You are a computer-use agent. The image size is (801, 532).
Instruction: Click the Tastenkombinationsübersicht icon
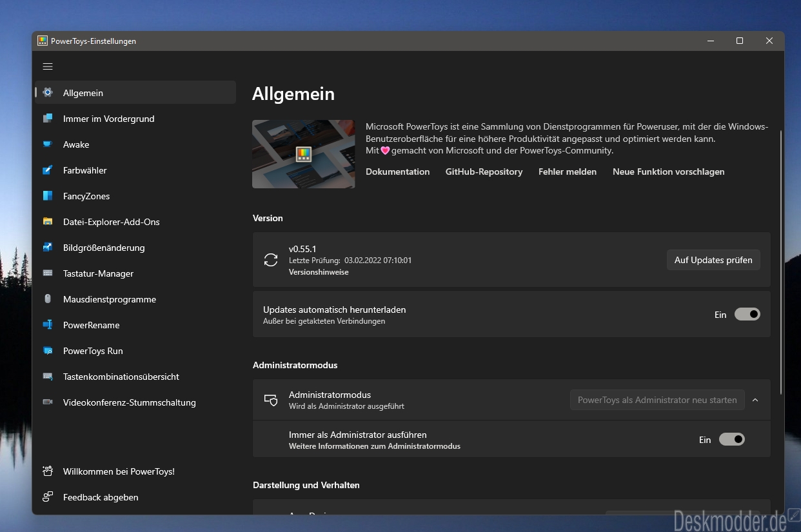(48, 377)
